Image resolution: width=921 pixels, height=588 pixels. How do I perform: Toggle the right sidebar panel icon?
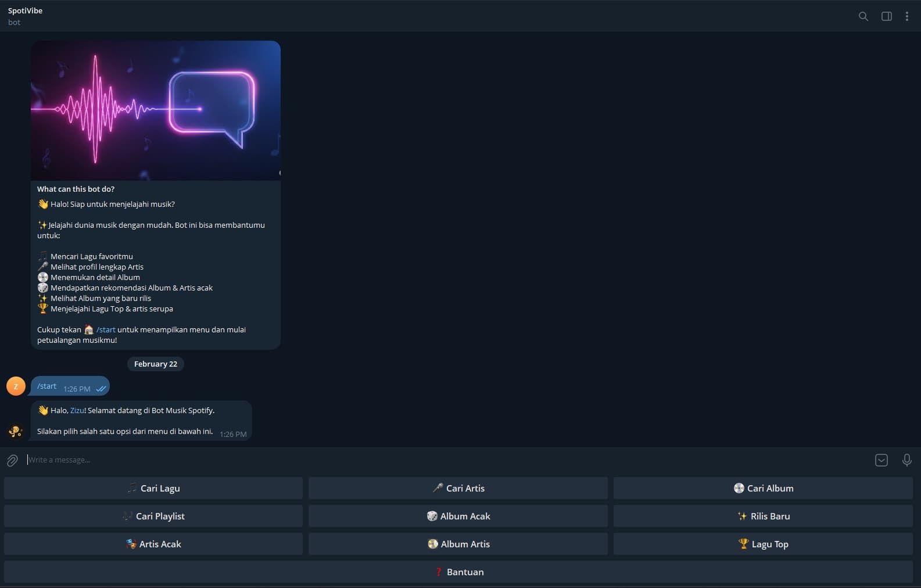coord(886,16)
